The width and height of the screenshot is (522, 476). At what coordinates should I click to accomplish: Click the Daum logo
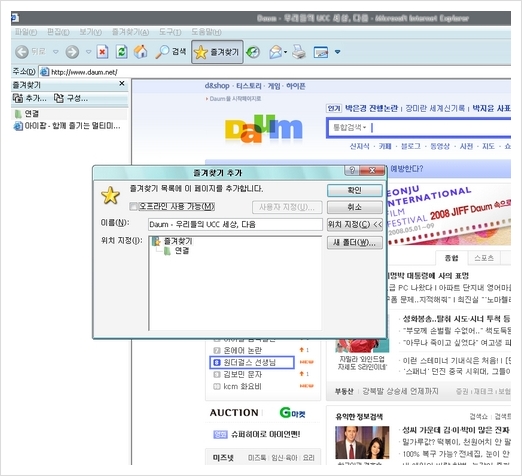tap(263, 128)
